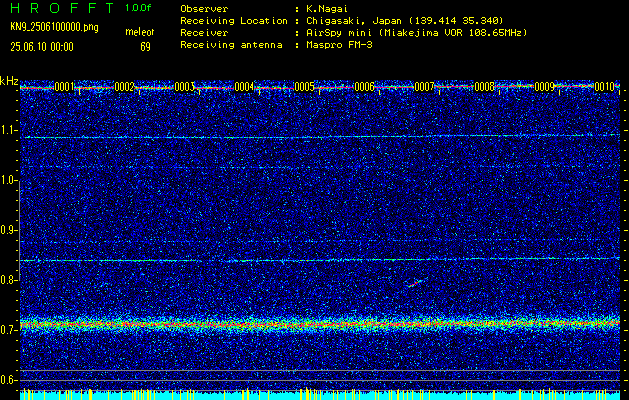
Task: Click the 0.6 frequency axis label
Action: tap(9, 380)
